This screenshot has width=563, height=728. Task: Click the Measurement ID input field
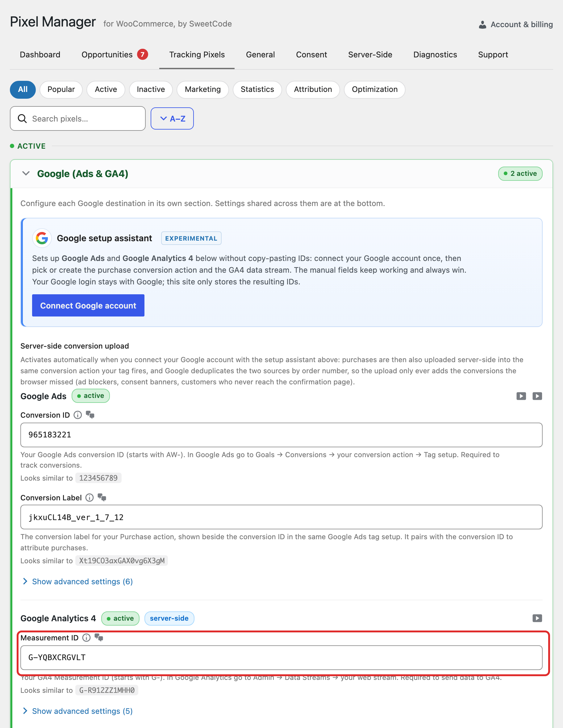click(281, 658)
